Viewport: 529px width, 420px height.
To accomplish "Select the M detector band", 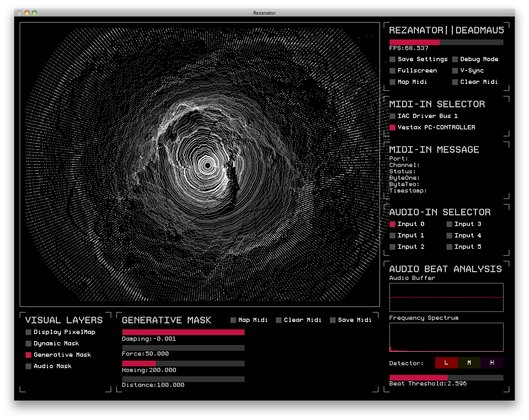I will pos(469,363).
